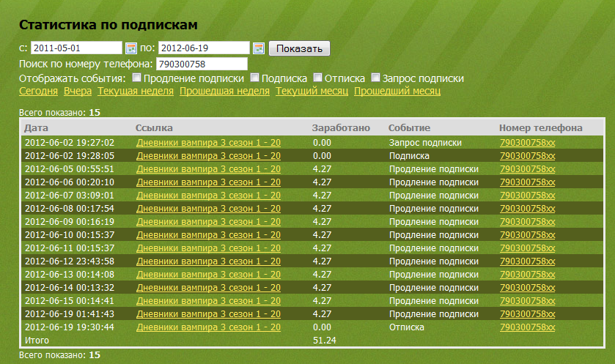This screenshot has height=364, width=615.
Task: Open the series link dated 2012-06-05
Action: [208, 169]
